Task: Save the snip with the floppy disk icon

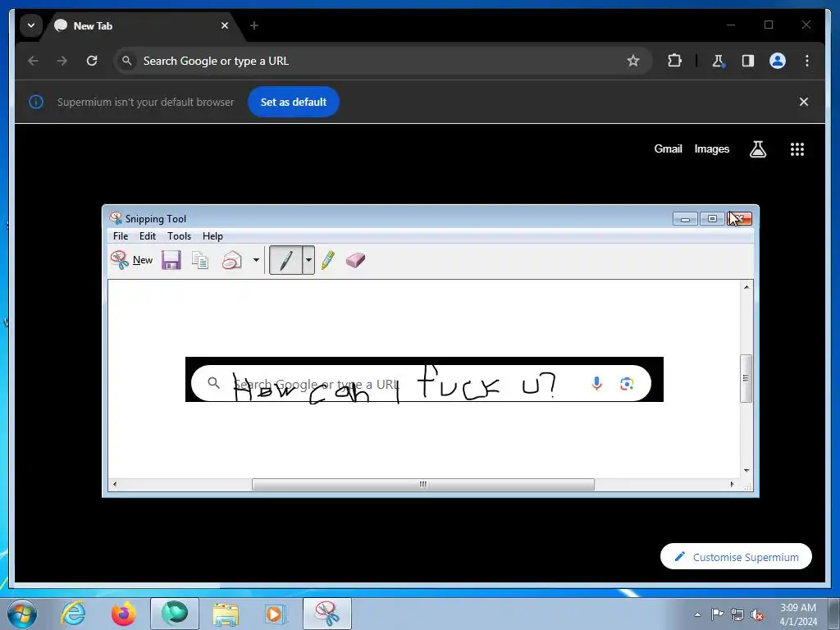Action: point(171,260)
